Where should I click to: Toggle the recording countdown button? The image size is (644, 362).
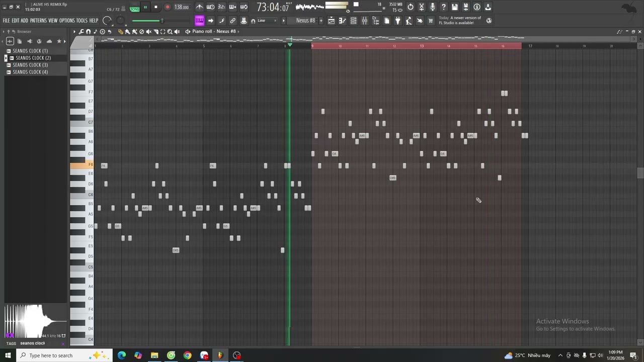tap(221, 7)
